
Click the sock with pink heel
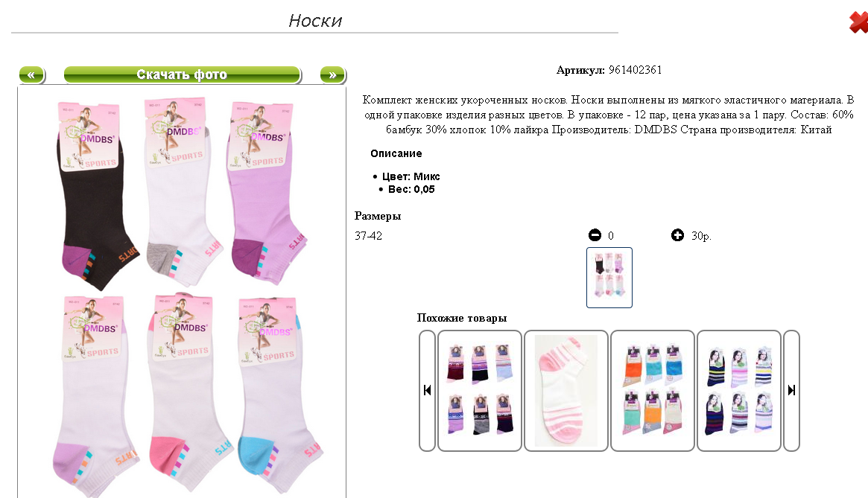pyautogui.click(x=187, y=393)
